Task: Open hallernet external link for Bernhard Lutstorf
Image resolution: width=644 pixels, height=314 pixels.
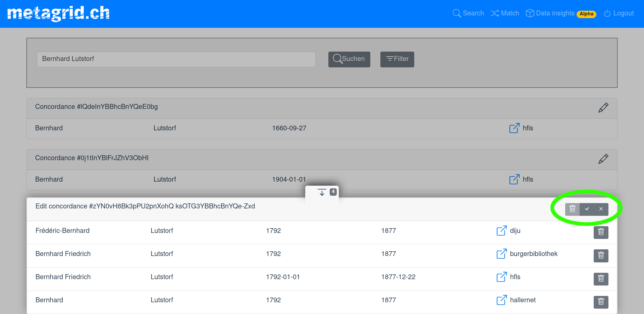Action: tap(501, 300)
